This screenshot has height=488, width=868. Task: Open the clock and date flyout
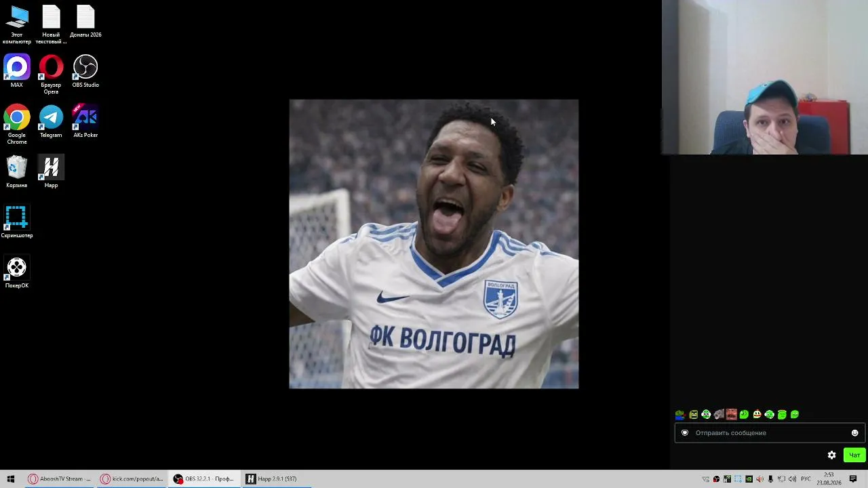(829, 479)
